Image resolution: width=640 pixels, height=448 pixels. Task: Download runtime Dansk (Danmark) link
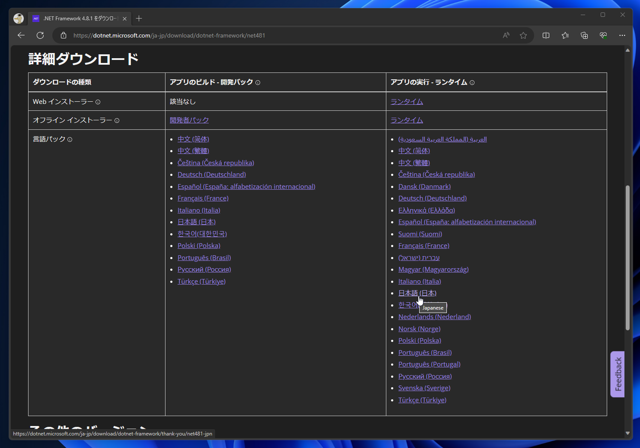(x=424, y=186)
